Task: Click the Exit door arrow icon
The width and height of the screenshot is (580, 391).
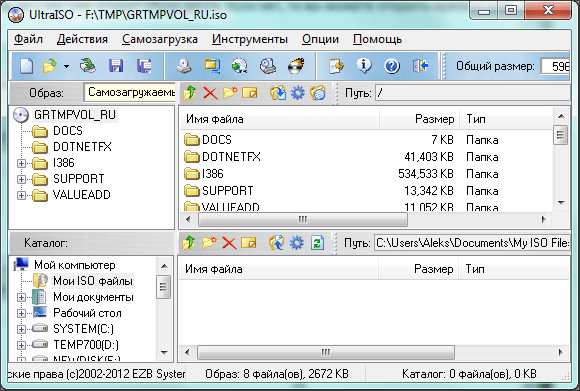Action: tap(421, 66)
